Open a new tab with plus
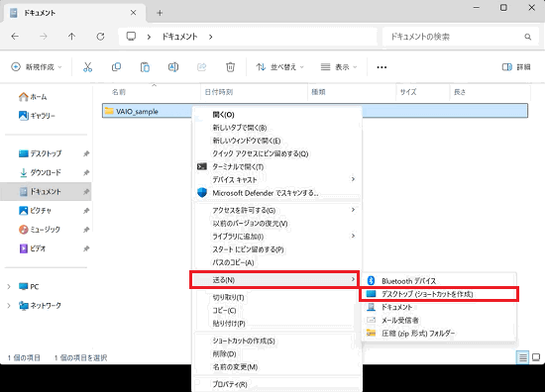 [x=160, y=13]
